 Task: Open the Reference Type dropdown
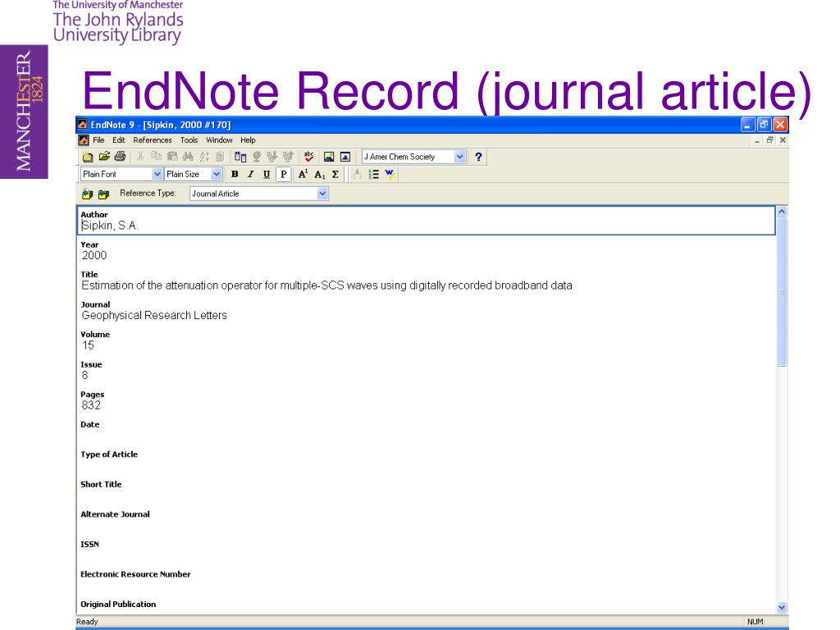[322, 194]
